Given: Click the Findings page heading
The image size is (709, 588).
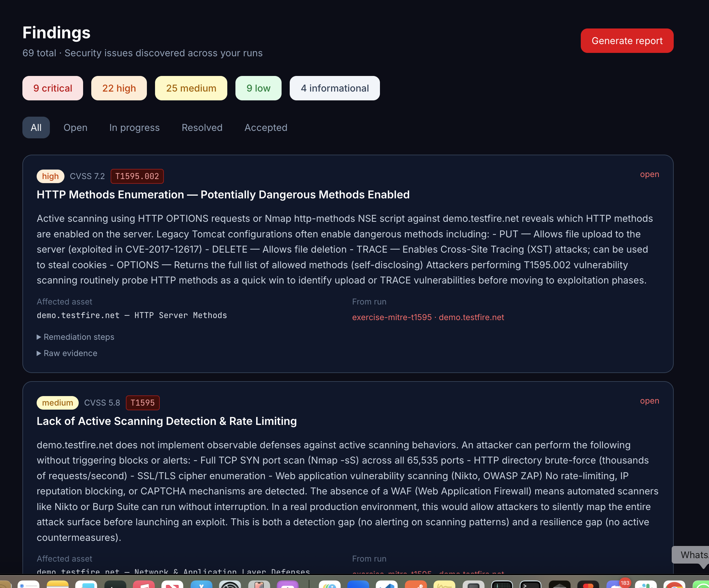Looking at the screenshot, I should tap(57, 33).
